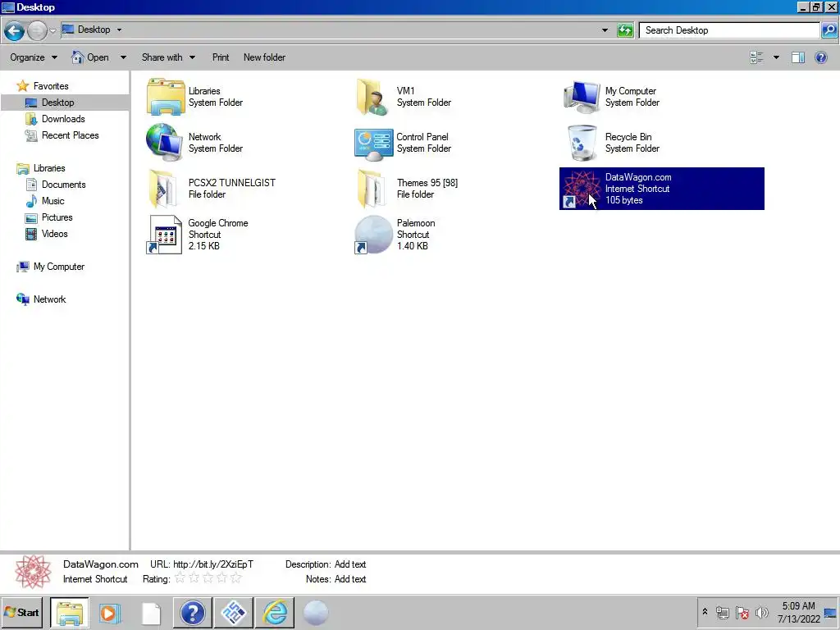Select the Google Chrome shortcut icon

[164, 235]
